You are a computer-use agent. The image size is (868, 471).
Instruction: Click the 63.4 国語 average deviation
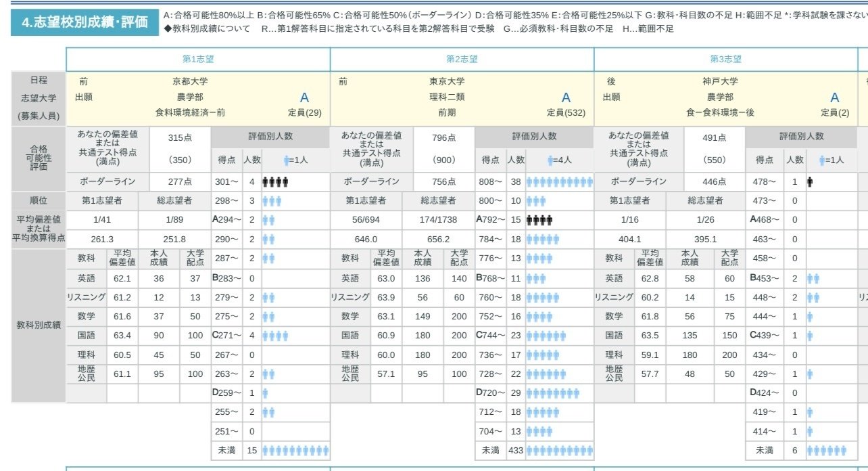tap(123, 336)
